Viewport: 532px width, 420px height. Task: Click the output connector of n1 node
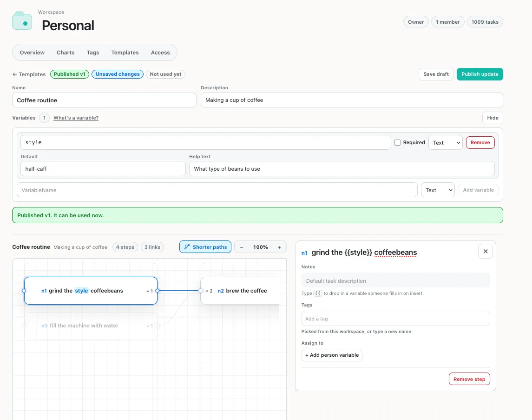(157, 291)
